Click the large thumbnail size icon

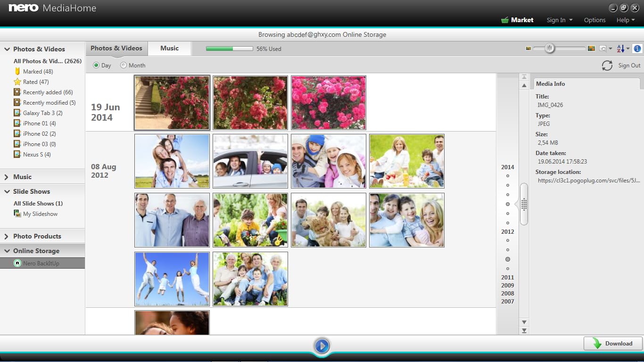click(x=591, y=49)
